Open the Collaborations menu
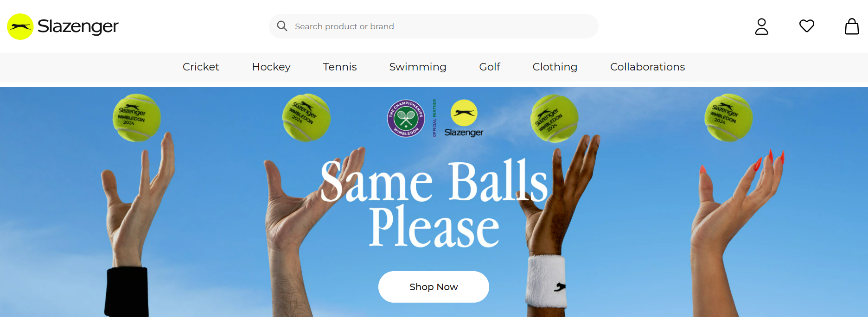This screenshot has height=317, width=868. coord(647,67)
